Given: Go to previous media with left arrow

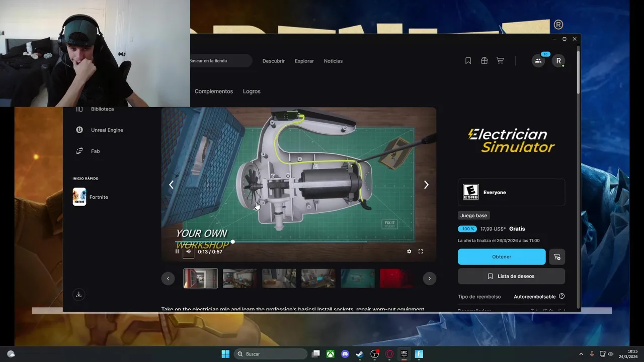Looking at the screenshot, I should coord(171,185).
